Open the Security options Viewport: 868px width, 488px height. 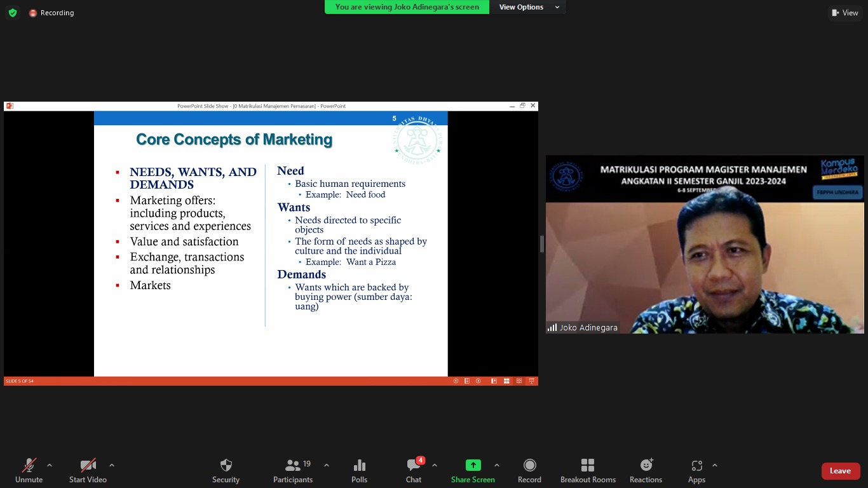(226, 471)
